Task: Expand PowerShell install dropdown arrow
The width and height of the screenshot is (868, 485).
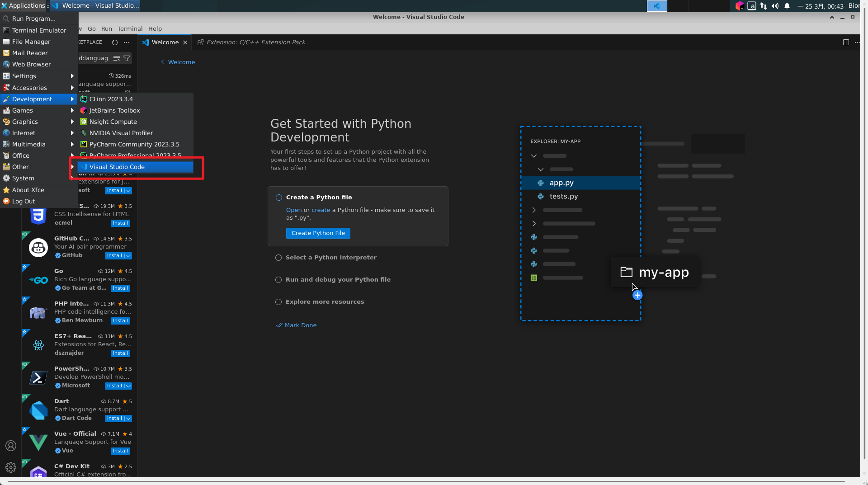Action: 128,386
